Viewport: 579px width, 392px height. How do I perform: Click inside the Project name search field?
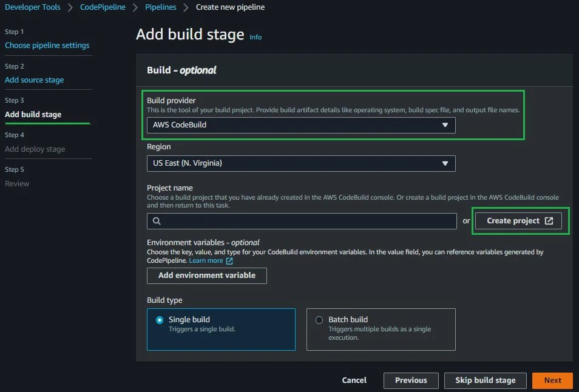pos(302,221)
